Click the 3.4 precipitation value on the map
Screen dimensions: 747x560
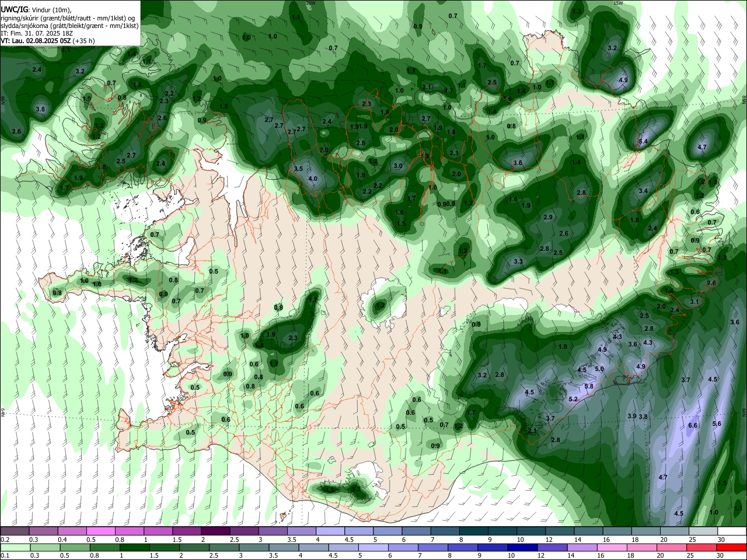point(643,191)
